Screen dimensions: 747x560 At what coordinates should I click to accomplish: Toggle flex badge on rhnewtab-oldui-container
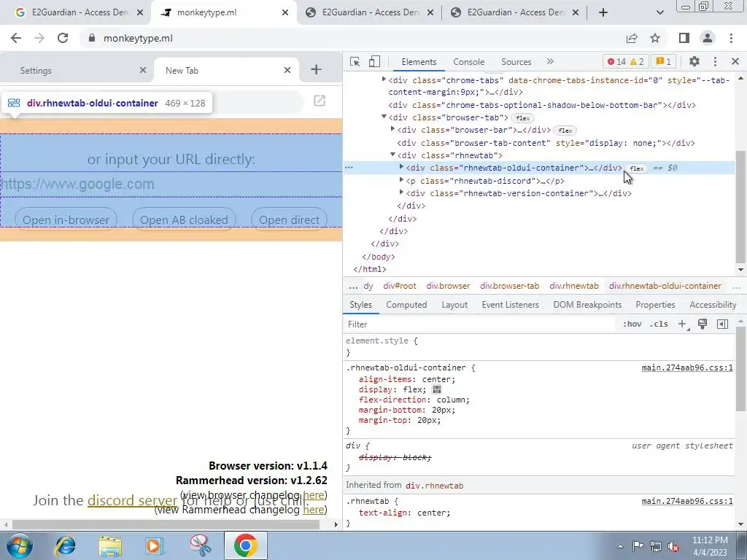(636, 168)
